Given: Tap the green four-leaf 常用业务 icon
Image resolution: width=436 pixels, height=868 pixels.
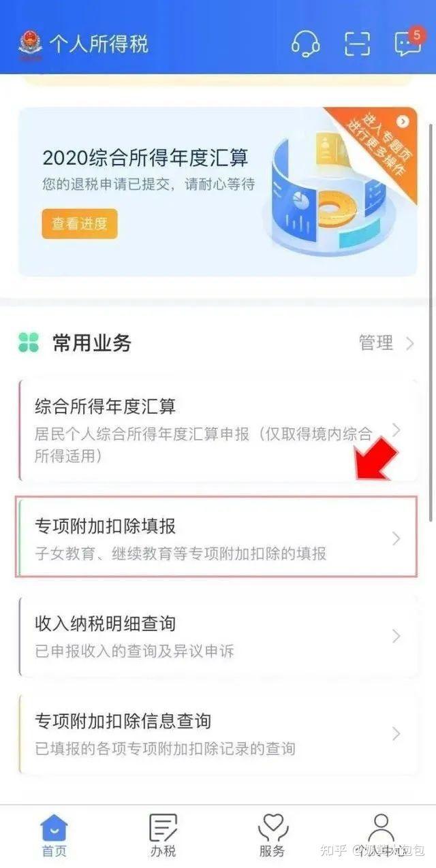Looking at the screenshot, I should click(x=29, y=343).
